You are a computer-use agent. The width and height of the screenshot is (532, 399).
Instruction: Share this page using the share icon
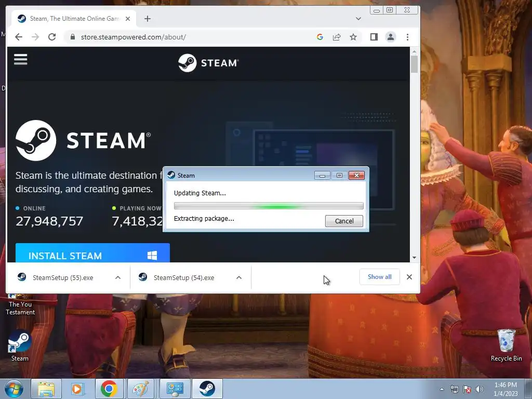coord(337,37)
